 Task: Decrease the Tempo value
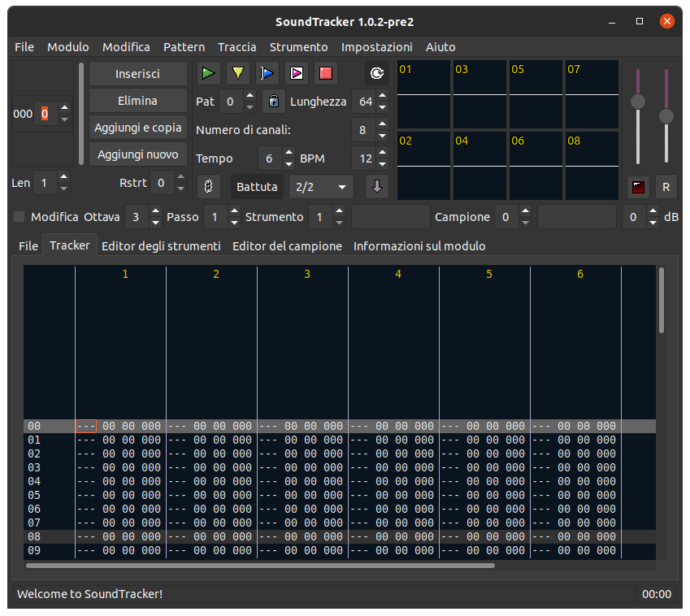[289, 164]
